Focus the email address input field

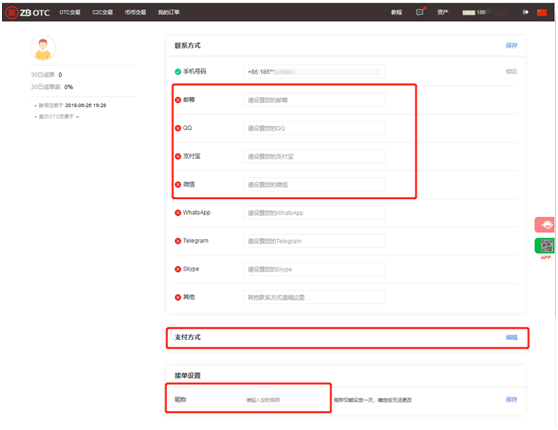pyautogui.click(x=314, y=100)
